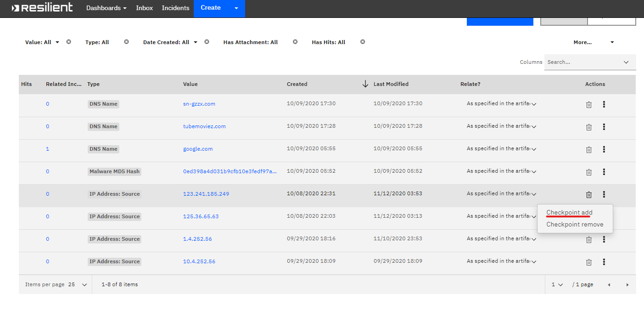This screenshot has height=334, width=644.
Task: Open actions menu for sn-gzzx.com
Action: 604,104
